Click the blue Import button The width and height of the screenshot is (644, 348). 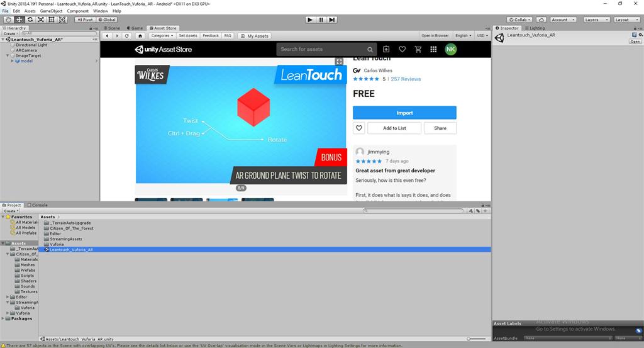click(x=404, y=113)
